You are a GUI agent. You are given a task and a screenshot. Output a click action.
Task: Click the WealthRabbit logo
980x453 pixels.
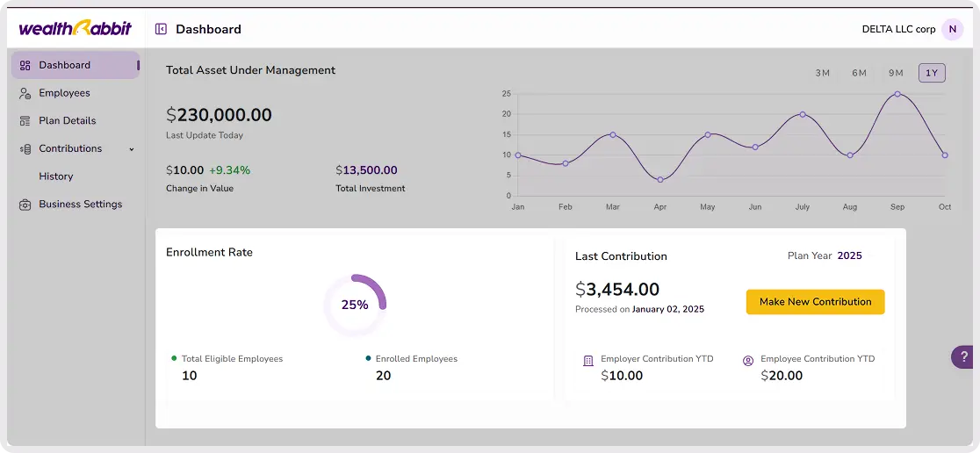pos(76,28)
